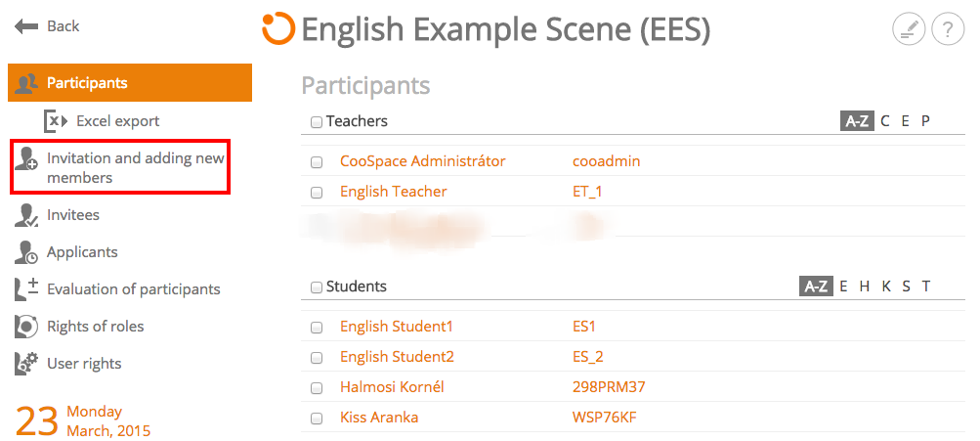Screen dimensions: 980x441
Task: Click the CooSpace orange logo
Action: (x=278, y=28)
